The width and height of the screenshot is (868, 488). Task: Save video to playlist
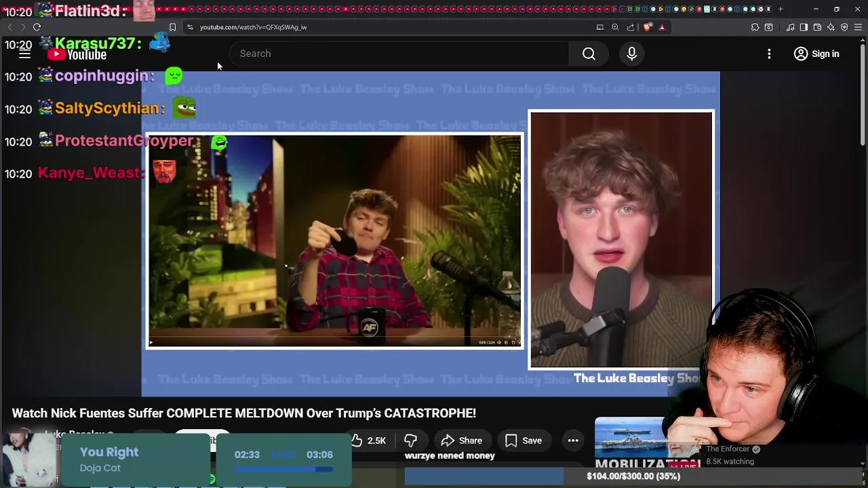(x=524, y=441)
